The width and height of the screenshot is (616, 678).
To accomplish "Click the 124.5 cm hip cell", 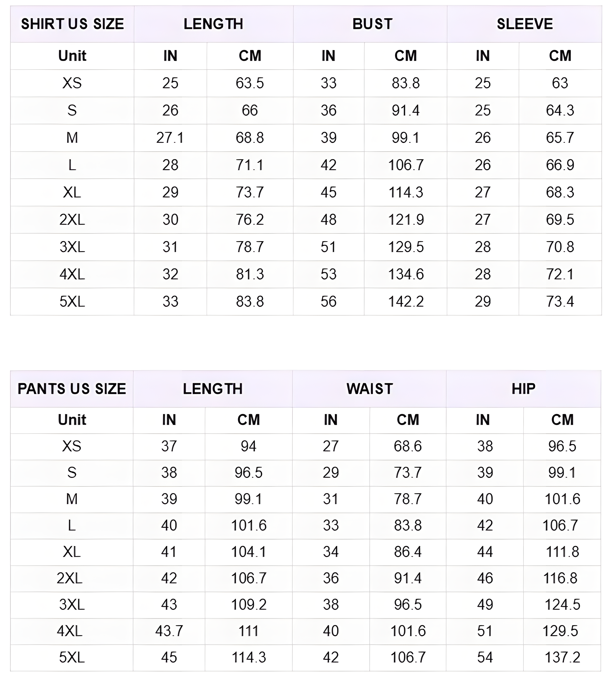I will pyautogui.click(x=562, y=605).
